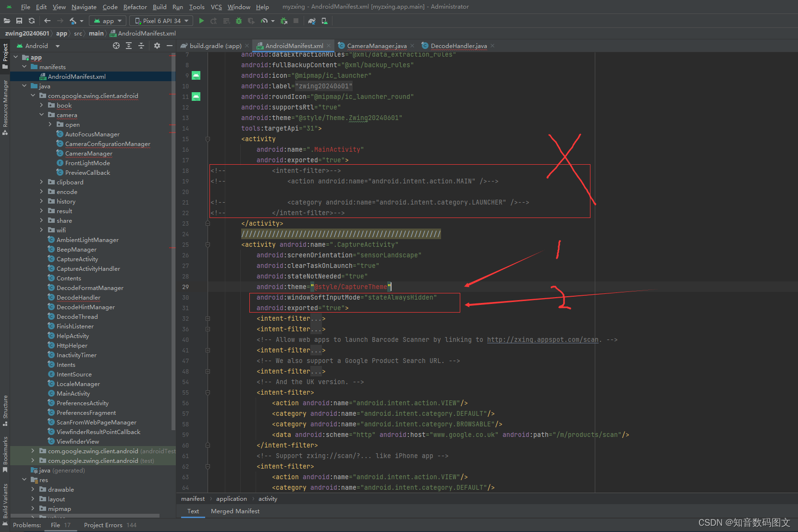Screen dimensions: 798x532
Task: Open Device Manager with the phone icon
Action: (324, 21)
